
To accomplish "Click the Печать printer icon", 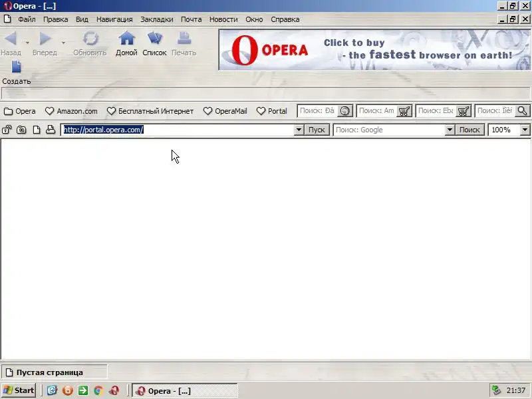I will (184, 39).
